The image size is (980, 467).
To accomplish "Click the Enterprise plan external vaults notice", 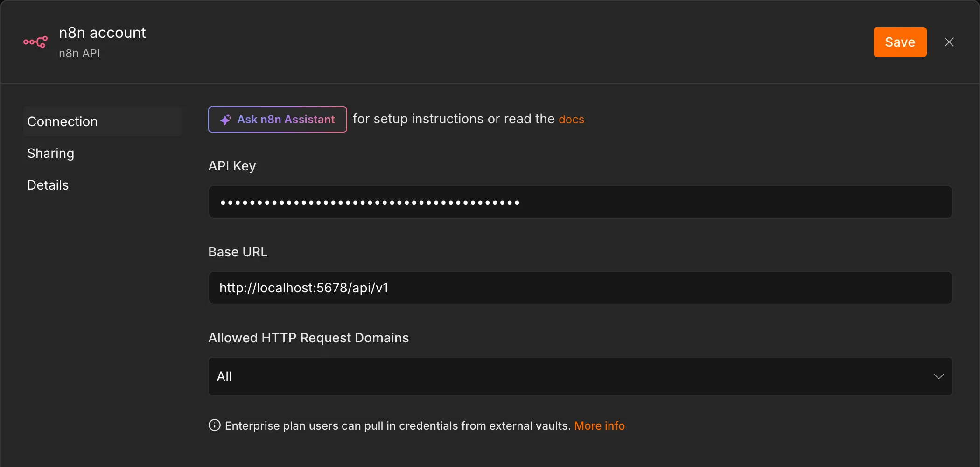I will pyautogui.click(x=398, y=426).
